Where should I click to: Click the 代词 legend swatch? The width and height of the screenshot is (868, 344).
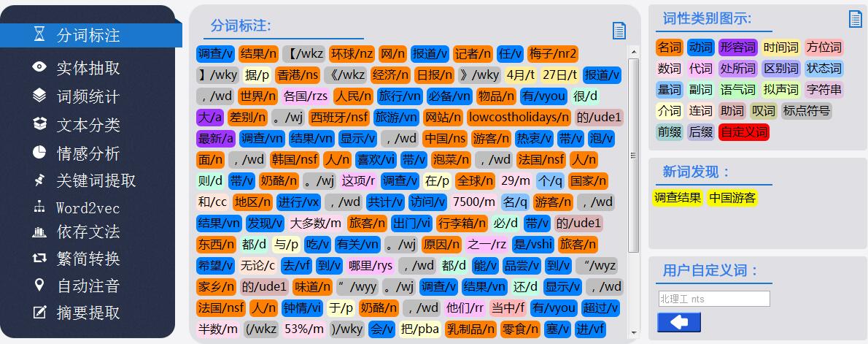(701, 69)
